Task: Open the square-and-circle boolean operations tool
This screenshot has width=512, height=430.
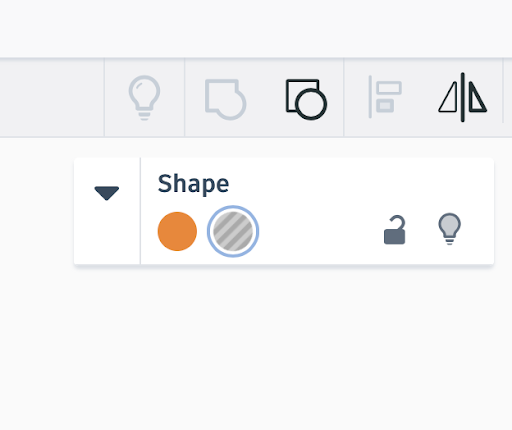Action: click(306, 99)
